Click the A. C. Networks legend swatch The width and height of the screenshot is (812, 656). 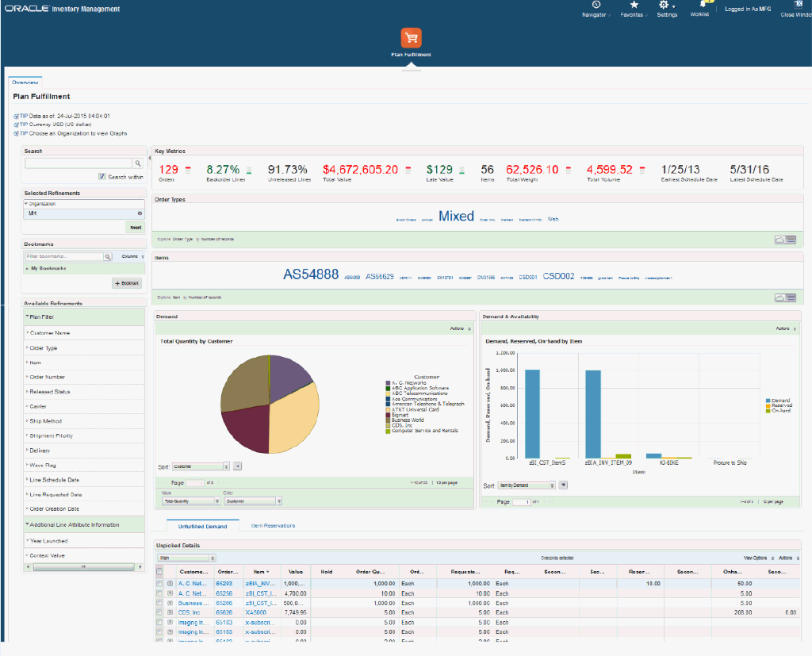click(388, 383)
